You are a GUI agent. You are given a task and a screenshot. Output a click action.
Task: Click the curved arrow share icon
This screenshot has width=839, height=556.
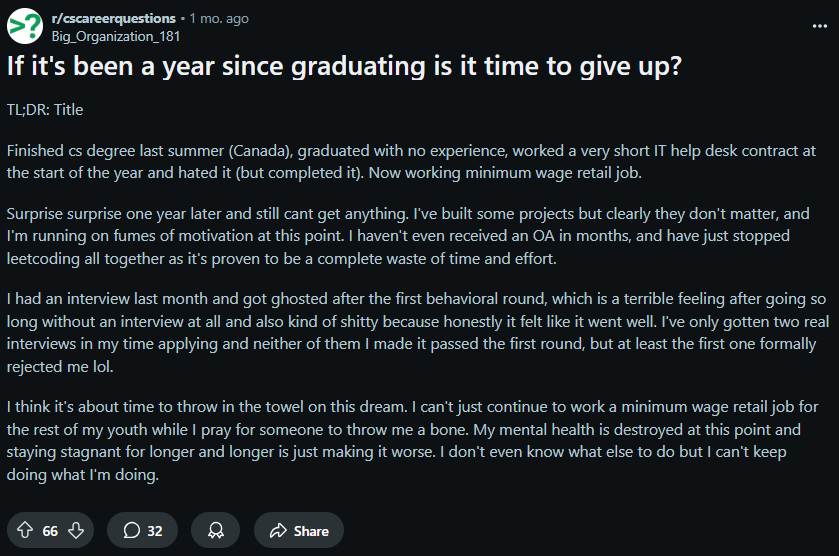coord(278,531)
